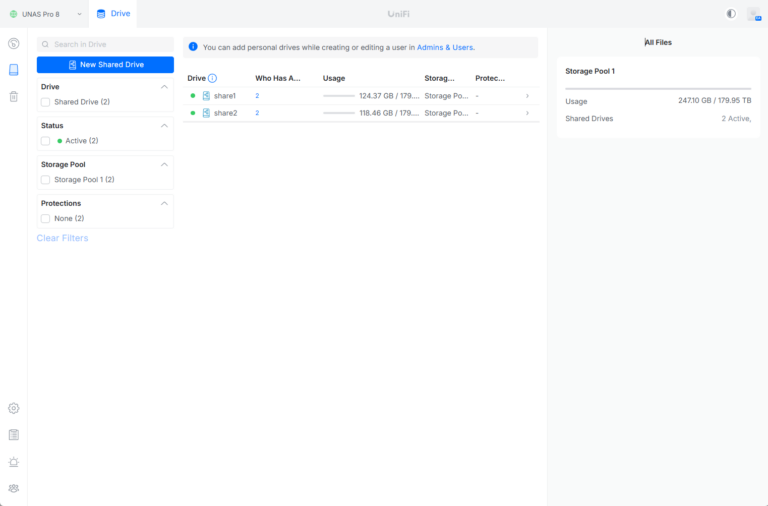768x506 pixels.
Task: Click the New Shared Drive button
Action: click(105, 65)
